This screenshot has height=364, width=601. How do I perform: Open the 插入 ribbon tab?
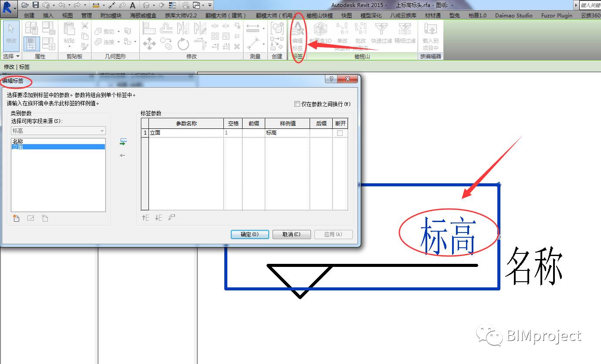[x=48, y=15]
